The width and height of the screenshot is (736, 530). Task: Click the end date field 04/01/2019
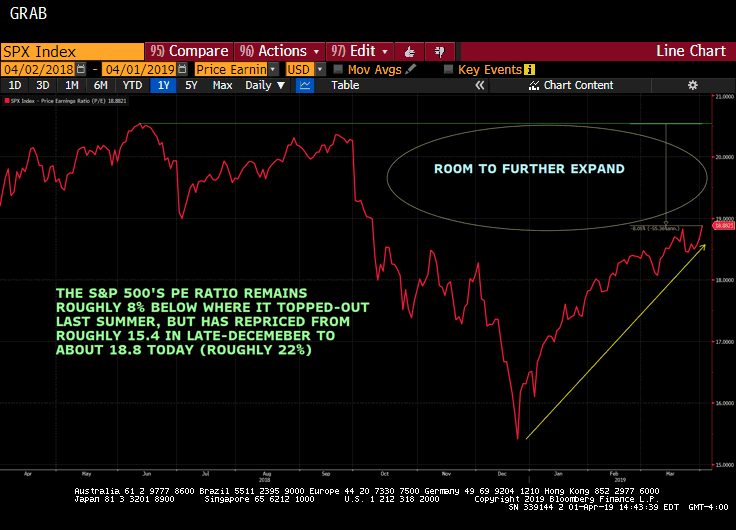click(140, 69)
